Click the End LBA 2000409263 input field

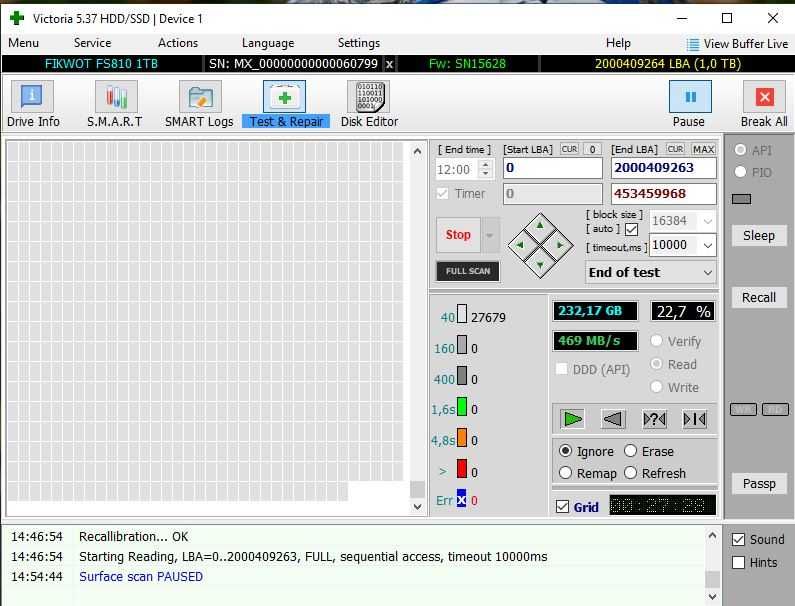click(664, 168)
